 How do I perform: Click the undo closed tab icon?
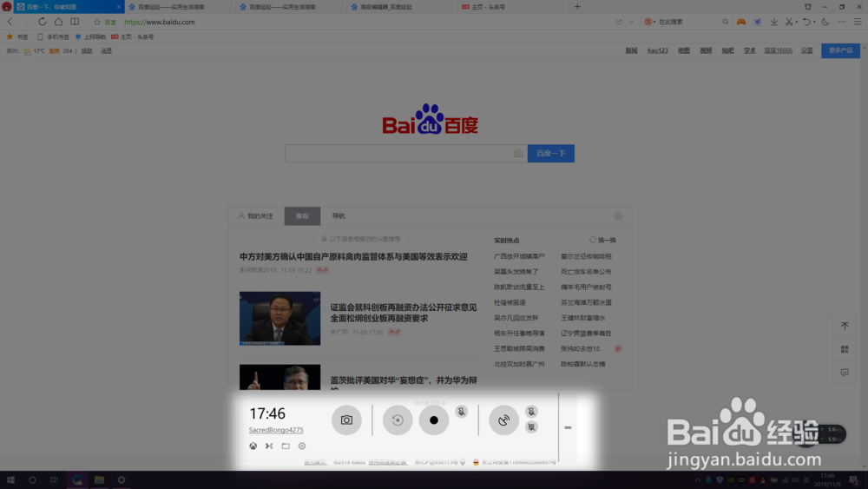806,22
